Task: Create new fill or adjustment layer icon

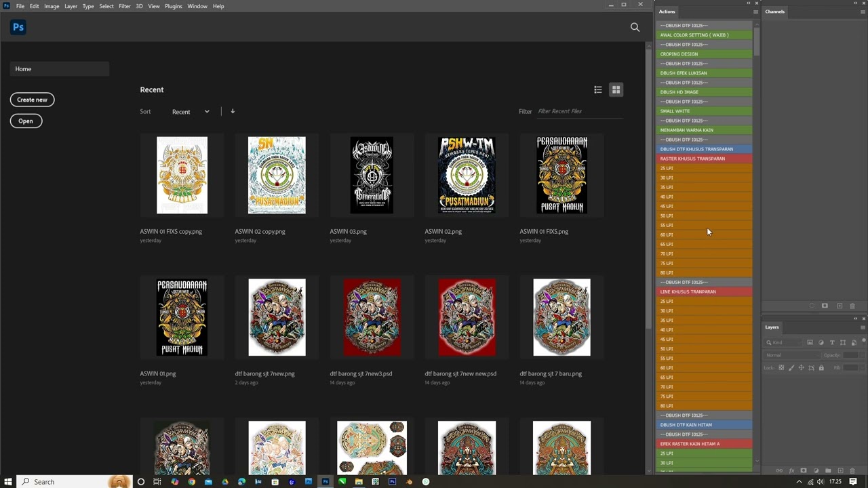Action: click(x=816, y=470)
